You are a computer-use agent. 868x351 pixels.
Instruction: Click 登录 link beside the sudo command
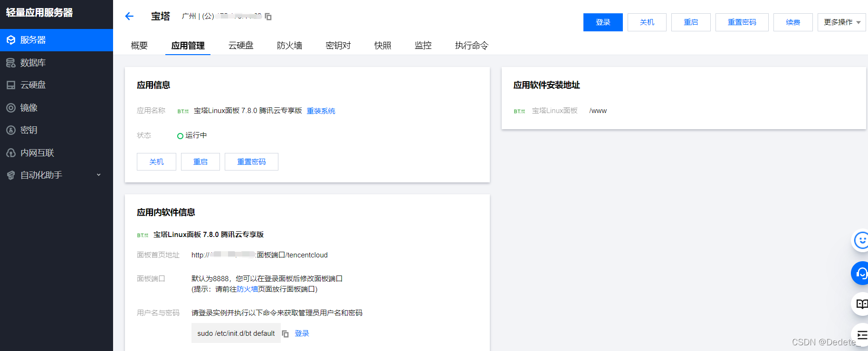click(x=302, y=333)
